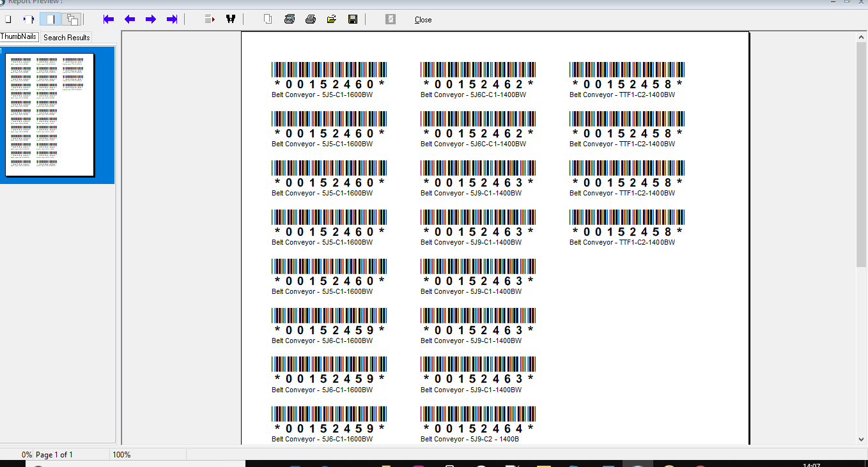Print the barcode report
The width and height of the screenshot is (868, 467).
coord(311,19)
